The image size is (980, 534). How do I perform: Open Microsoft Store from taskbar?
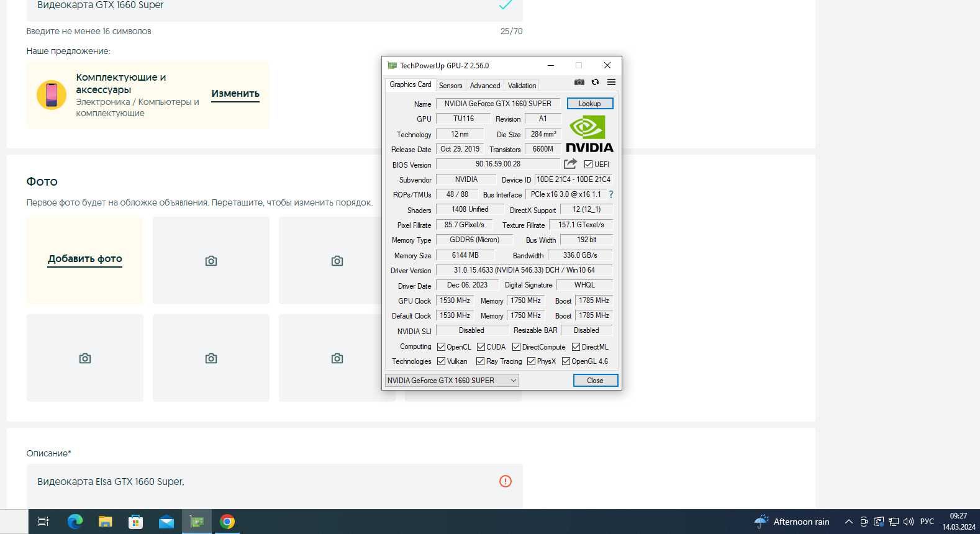[136, 522]
